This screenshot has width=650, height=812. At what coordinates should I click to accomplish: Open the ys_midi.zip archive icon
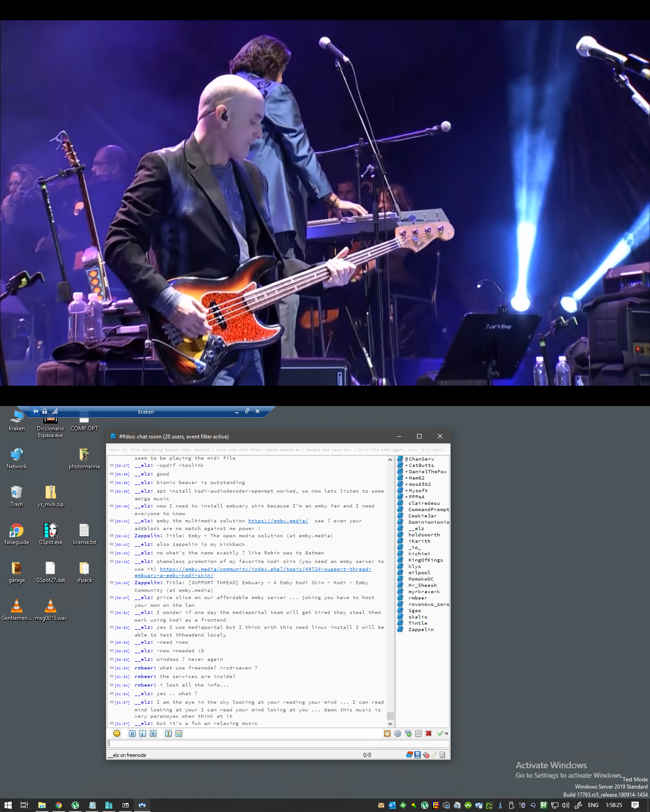pyautogui.click(x=51, y=496)
